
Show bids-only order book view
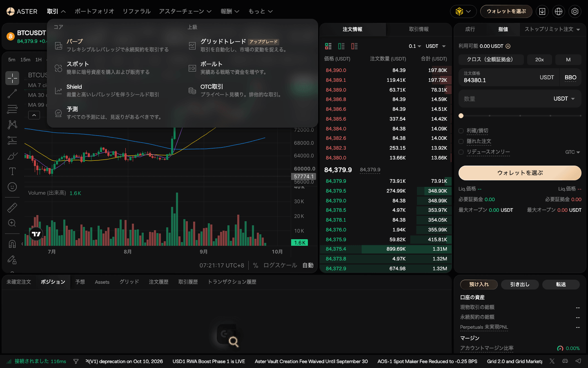pyautogui.click(x=341, y=46)
